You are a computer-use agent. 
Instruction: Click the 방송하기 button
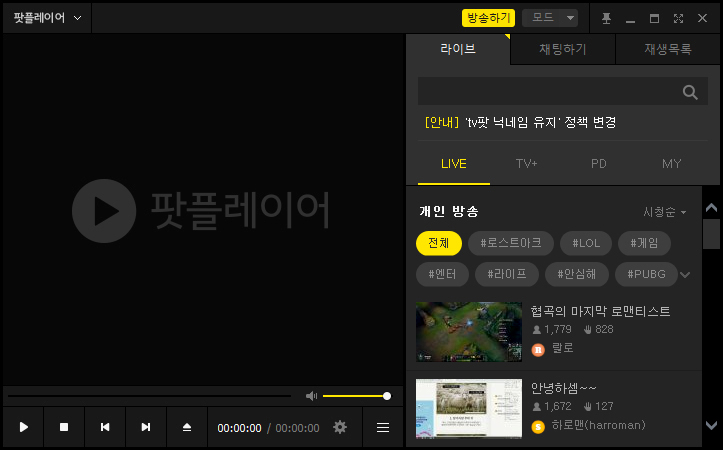(x=488, y=18)
